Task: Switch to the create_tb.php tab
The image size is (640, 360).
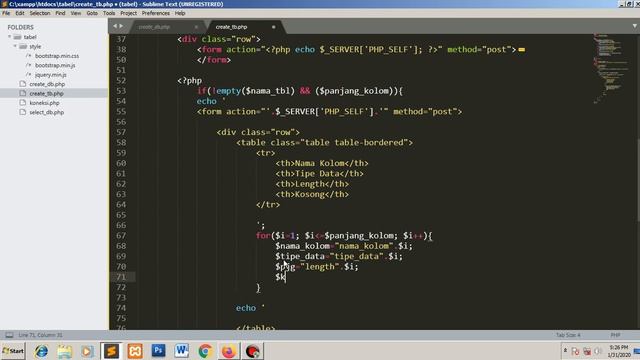Action: [231, 27]
